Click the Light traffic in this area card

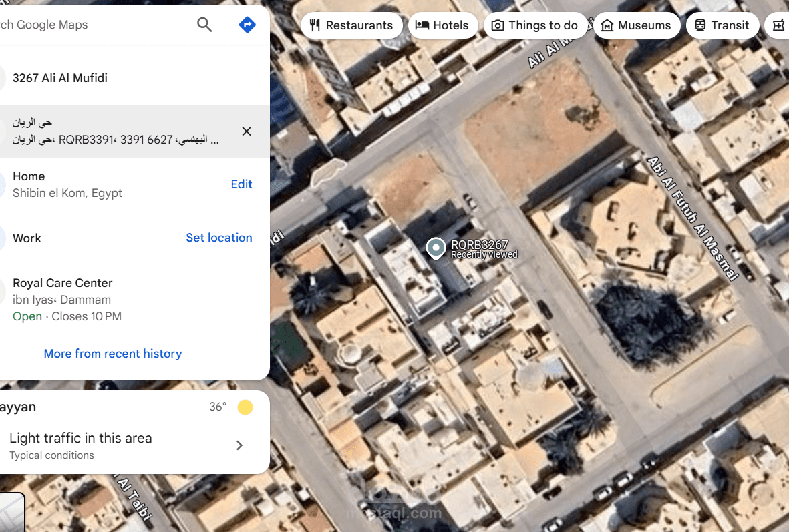coord(135,445)
